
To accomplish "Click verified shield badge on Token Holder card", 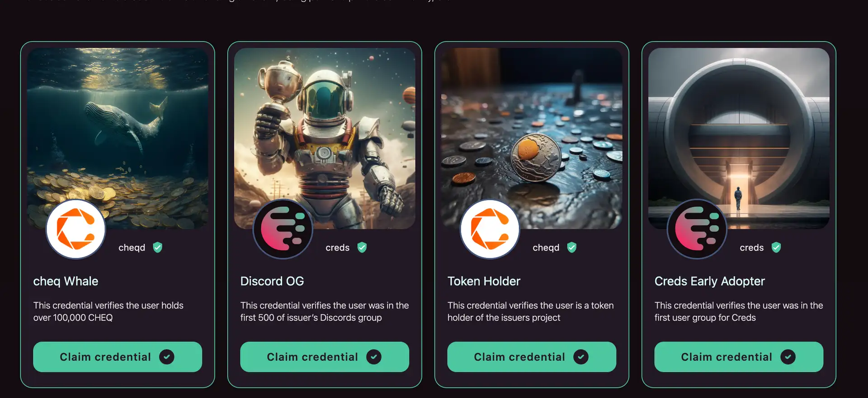I will coord(572,248).
